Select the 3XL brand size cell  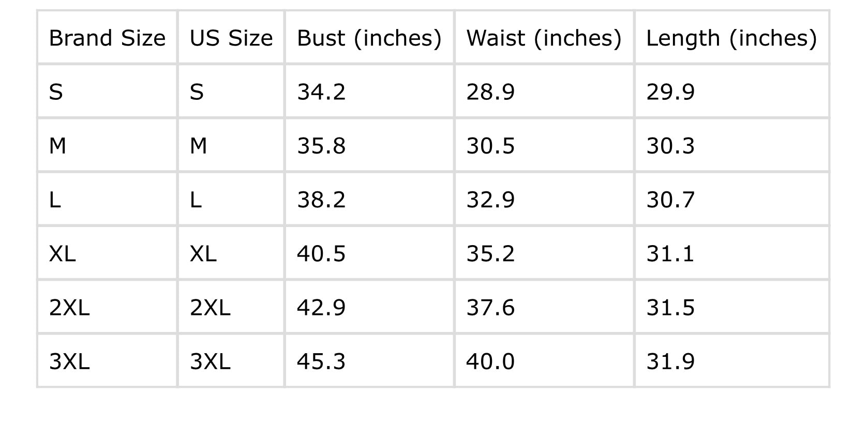click(x=108, y=361)
